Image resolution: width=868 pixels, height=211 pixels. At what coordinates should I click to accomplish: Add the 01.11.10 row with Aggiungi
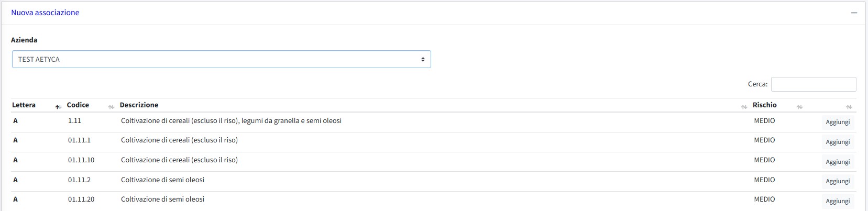pos(838,162)
